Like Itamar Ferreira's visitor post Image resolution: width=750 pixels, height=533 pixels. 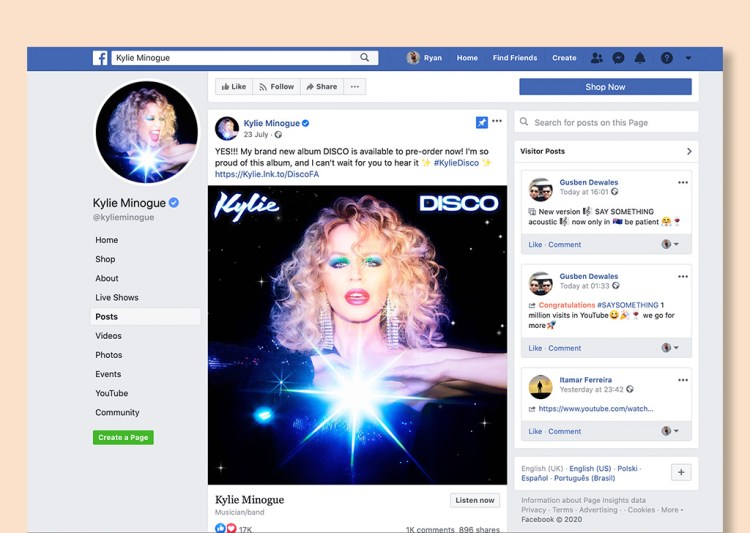(535, 431)
